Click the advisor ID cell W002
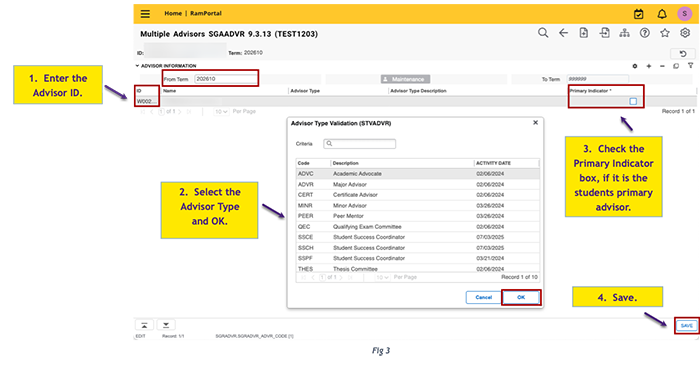This screenshot has width=700, height=368. click(x=146, y=101)
